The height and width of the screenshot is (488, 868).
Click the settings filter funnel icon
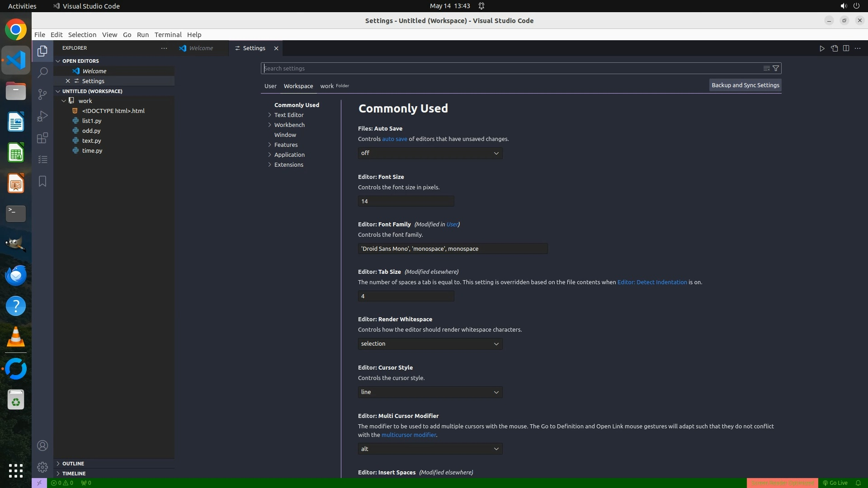click(776, 68)
